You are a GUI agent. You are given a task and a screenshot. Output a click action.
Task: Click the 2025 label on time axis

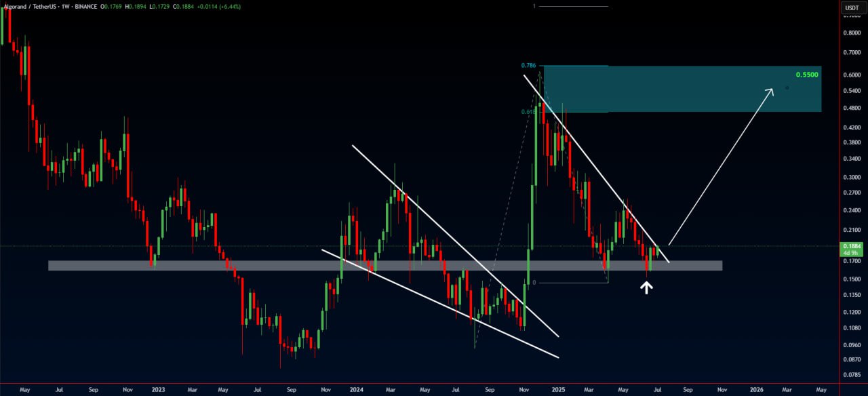point(557,390)
